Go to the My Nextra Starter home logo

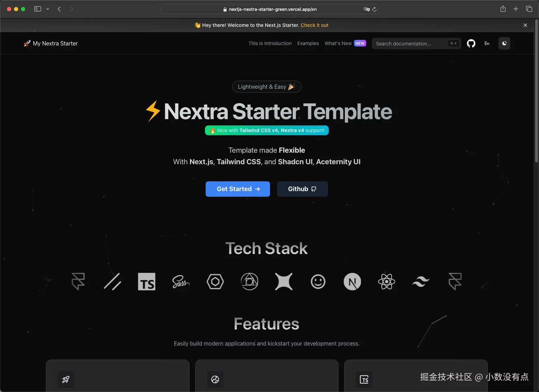51,43
